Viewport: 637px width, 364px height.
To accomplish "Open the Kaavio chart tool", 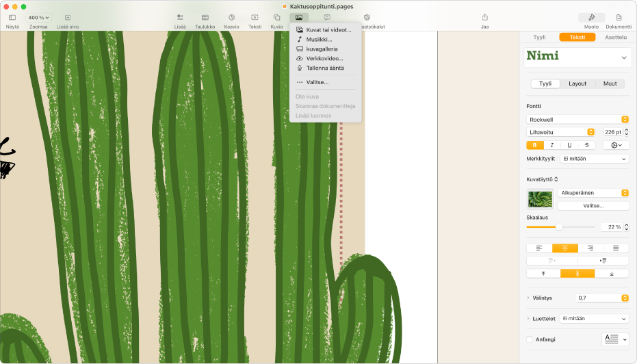I will [231, 17].
